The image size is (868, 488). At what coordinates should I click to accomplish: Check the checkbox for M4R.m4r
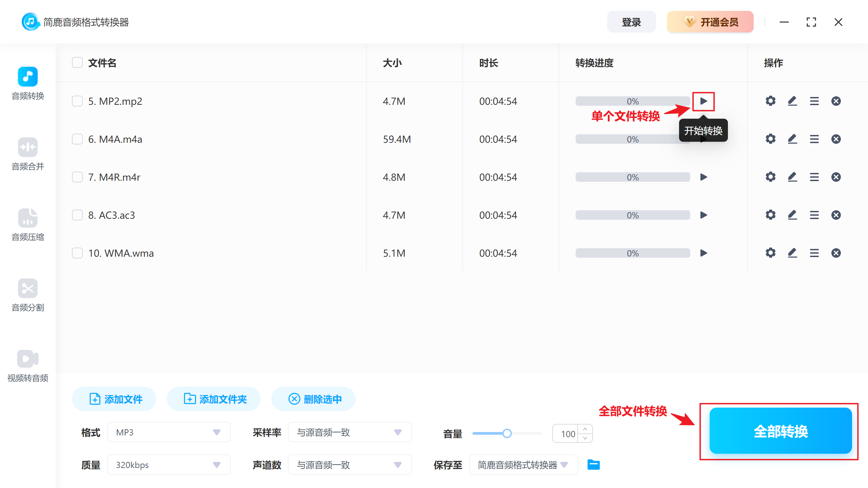[77, 177]
